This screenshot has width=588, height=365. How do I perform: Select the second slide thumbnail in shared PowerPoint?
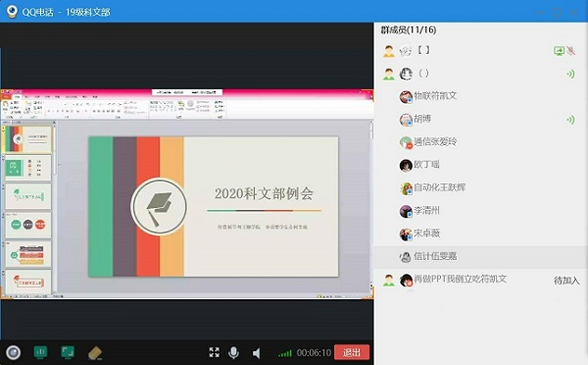tap(28, 168)
